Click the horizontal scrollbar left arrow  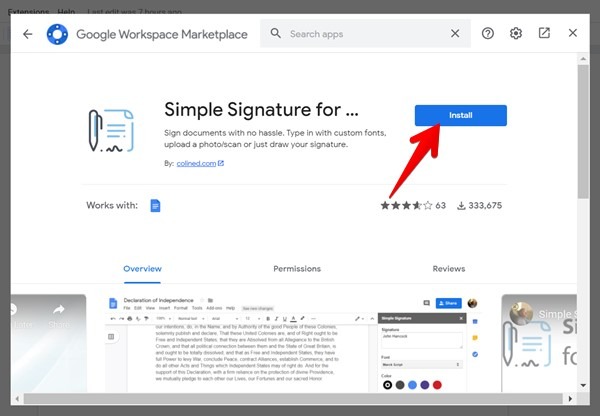pyautogui.click(x=17, y=398)
